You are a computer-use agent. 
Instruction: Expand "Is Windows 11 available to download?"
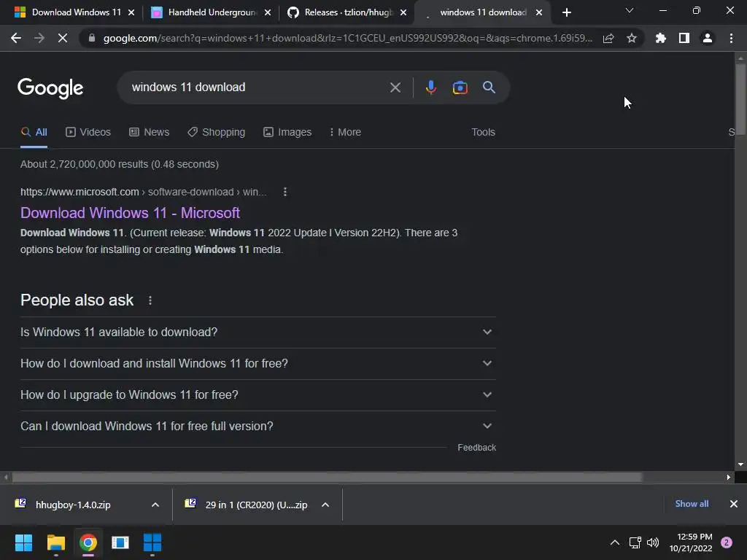pyautogui.click(x=258, y=332)
